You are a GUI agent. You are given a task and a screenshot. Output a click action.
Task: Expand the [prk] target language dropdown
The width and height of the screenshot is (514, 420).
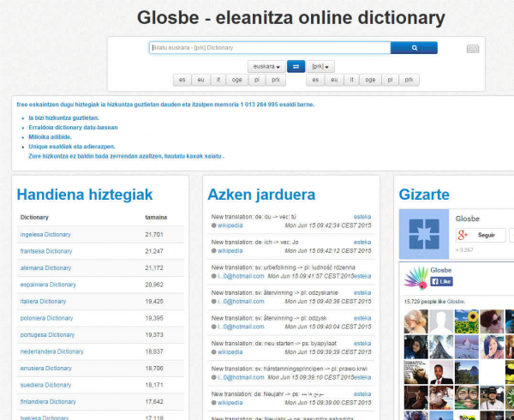pyautogui.click(x=322, y=66)
